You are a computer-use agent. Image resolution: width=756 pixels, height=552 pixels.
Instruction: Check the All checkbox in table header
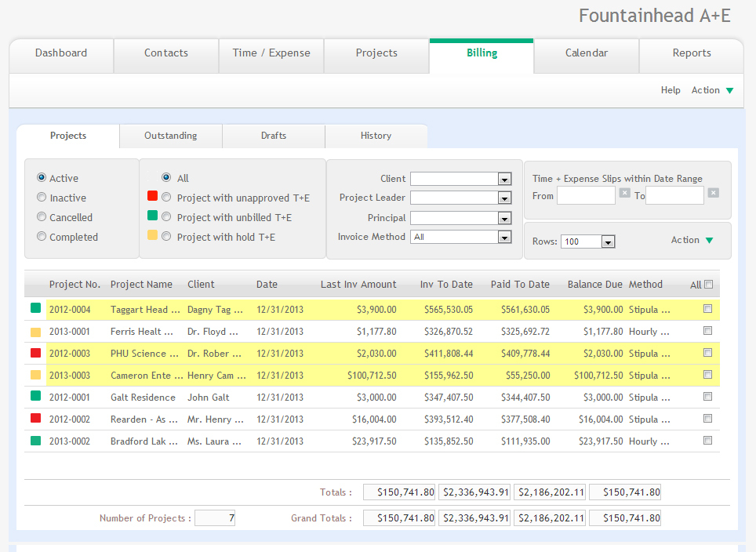click(708, 285)
